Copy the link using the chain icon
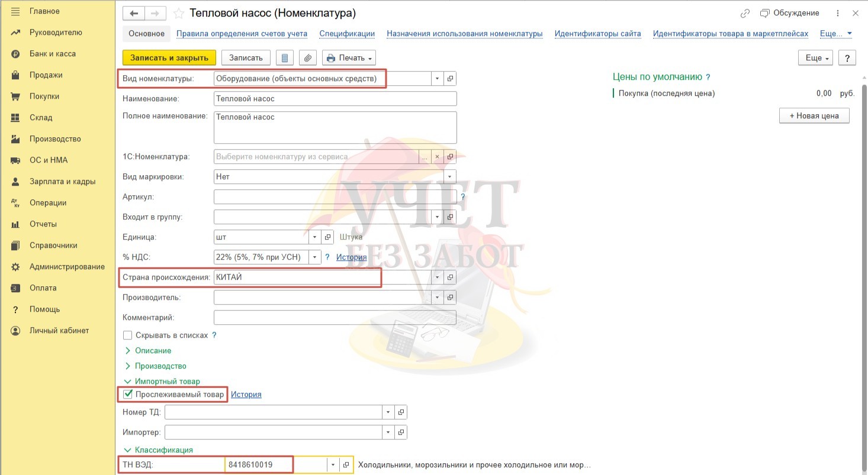The width and height of the screenshot is (868, 475). [745, 14]
